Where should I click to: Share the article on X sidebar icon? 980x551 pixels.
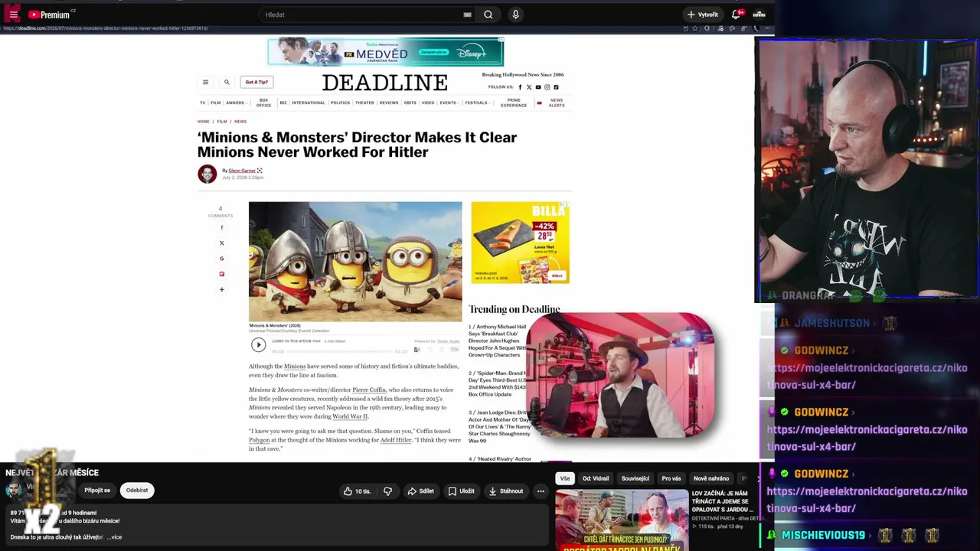222,243
